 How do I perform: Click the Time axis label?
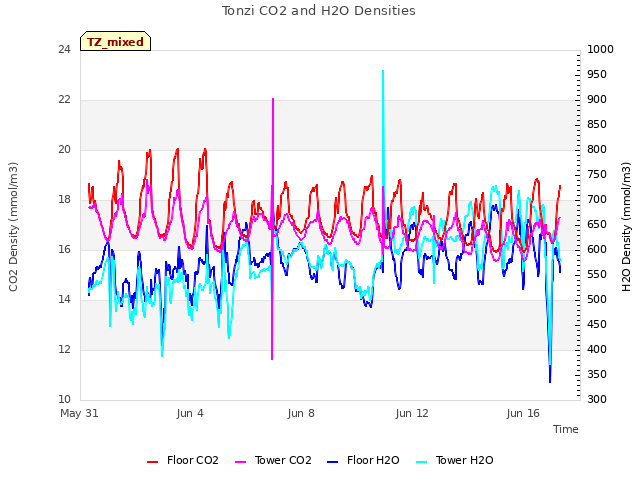(x=566, y=429)
